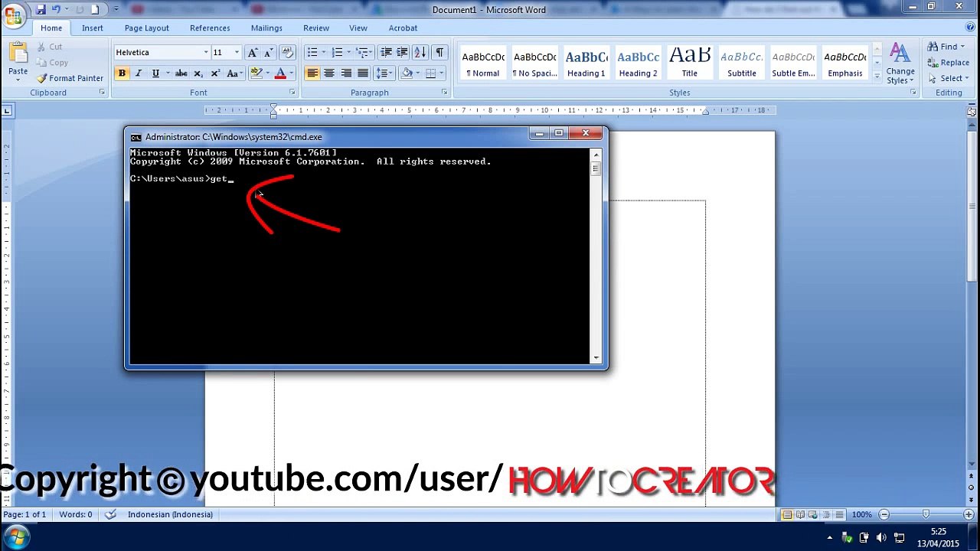Open the Paragraph dialog launcher
Screen dimensions: 980x551
(x=445, y=93)
